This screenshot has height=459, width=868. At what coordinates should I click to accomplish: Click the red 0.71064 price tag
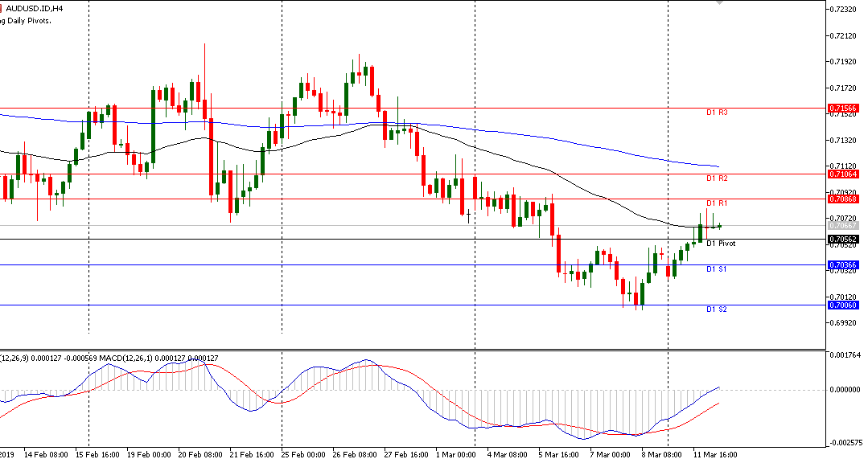pyautogui.click(x=843, y=174)
